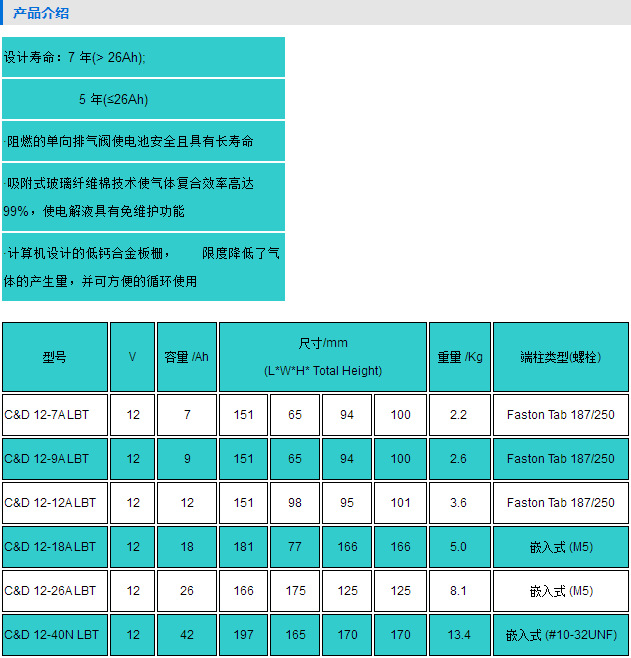
Task: Click width value 77 in 12-18A row
Action: (x=295, y=547)
